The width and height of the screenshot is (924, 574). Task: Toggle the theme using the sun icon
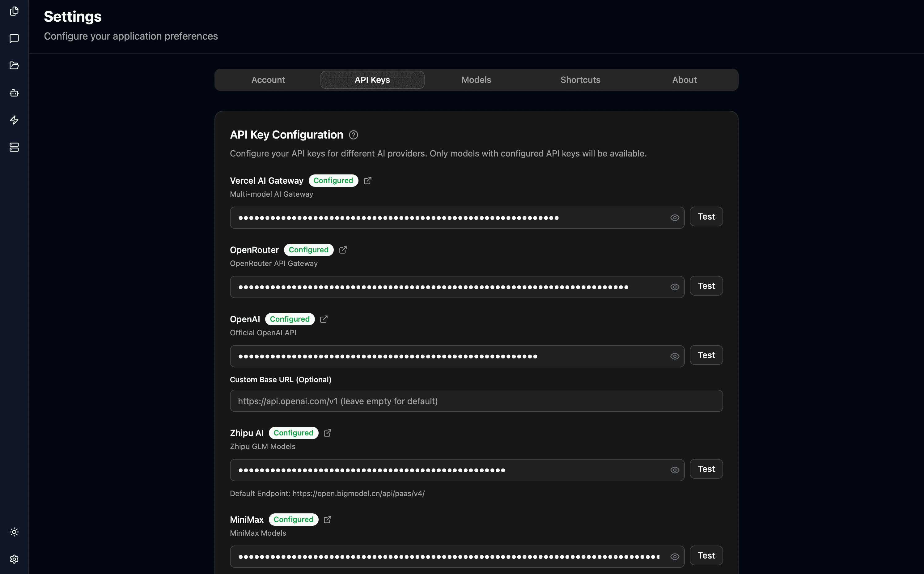14,532
